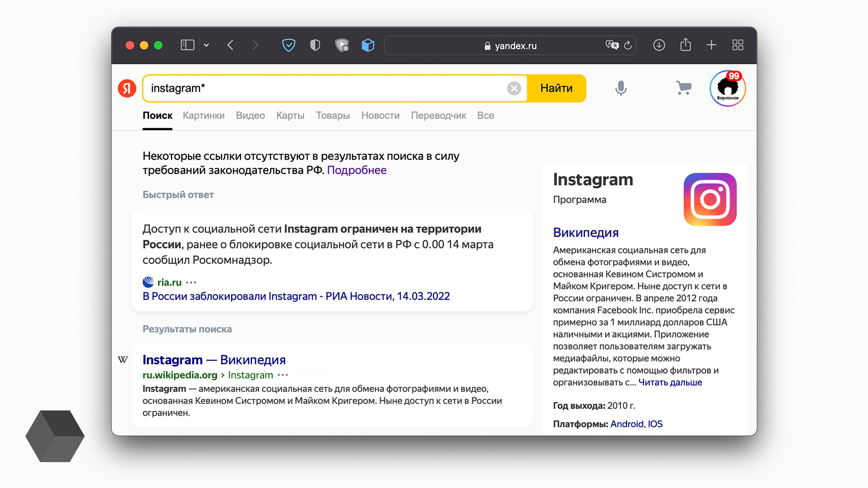Open the Все services tab
Image resolution: width=868 pixels, height=488 pixels.
pos(486,116)
